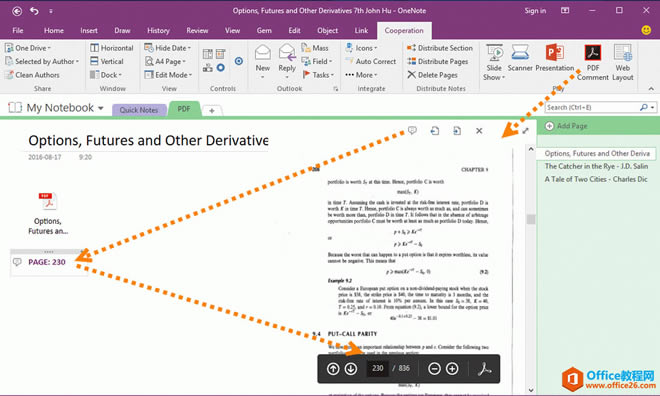Open the File menu

coord(18,30)
